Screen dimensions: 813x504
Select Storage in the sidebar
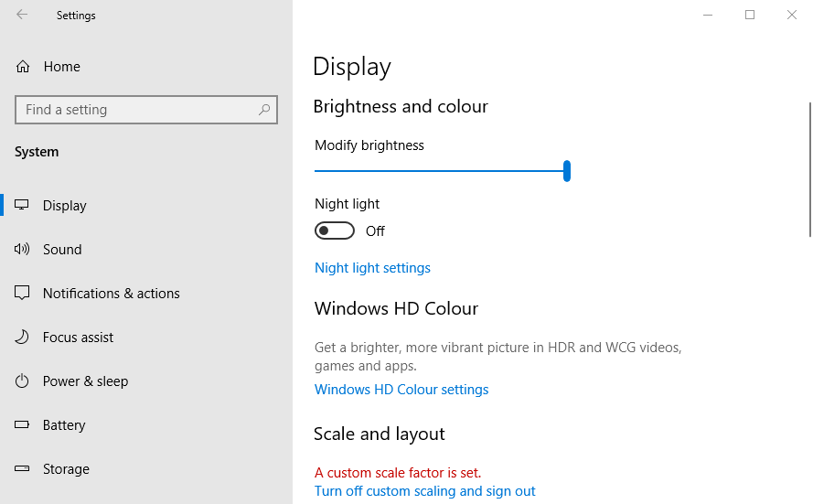click(66, 469)
